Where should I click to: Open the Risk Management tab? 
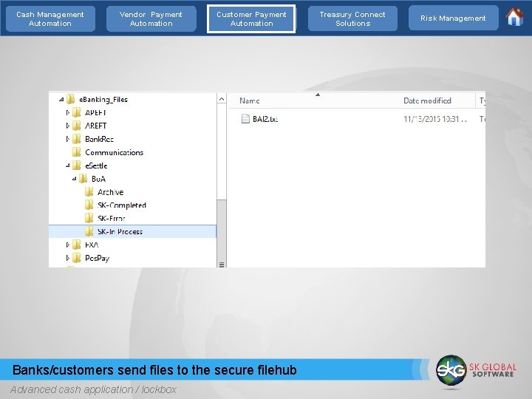(453, 18)
